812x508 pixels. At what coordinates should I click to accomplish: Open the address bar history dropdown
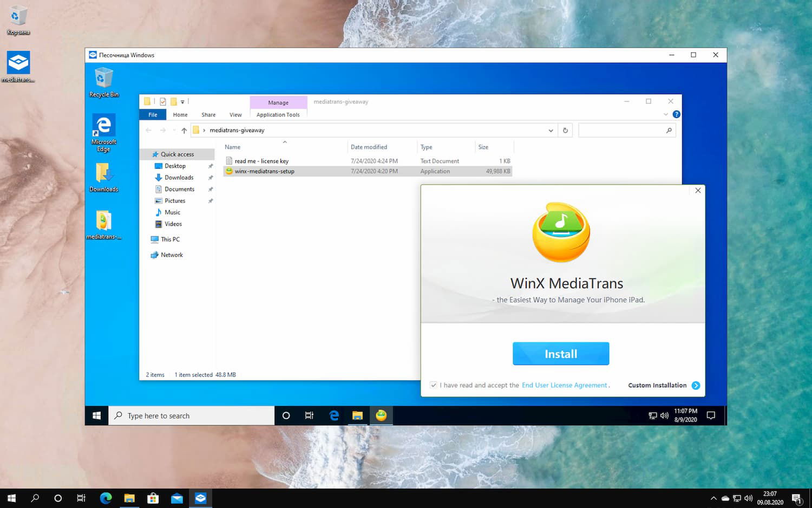[551, 130]
